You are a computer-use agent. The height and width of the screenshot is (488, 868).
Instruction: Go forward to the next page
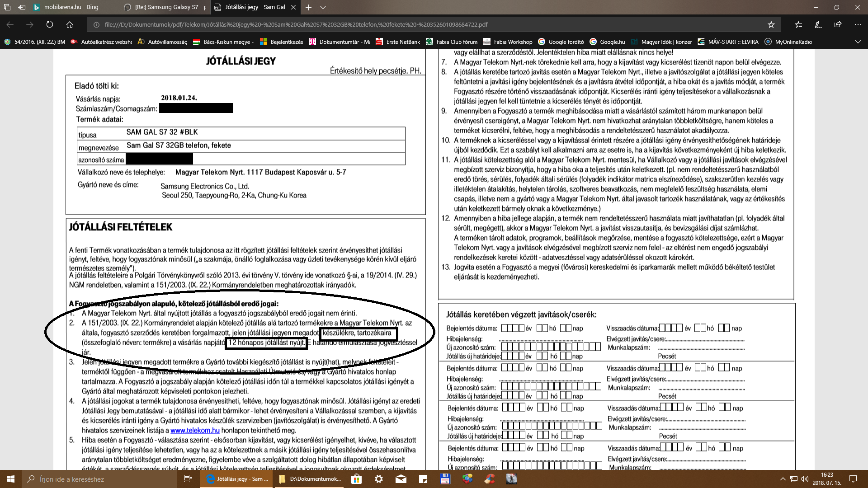(30, 24)
